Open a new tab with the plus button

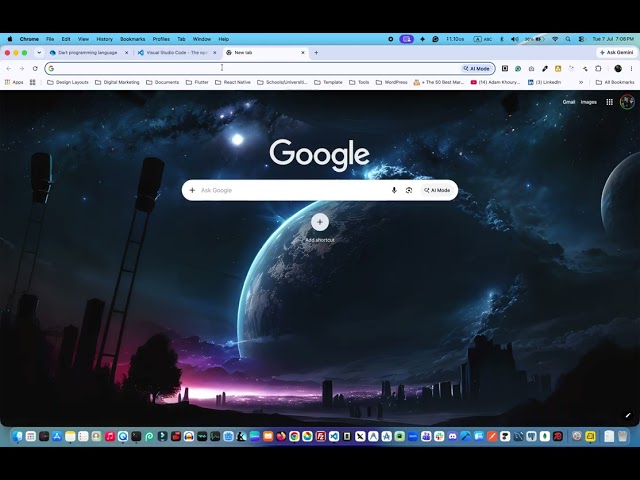pyautogui.click(x=316, y=53)
